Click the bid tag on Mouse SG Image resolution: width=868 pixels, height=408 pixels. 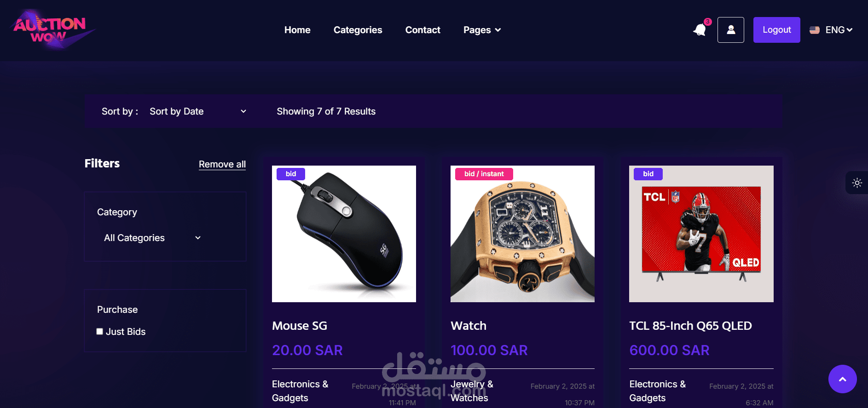pos(291,174)
